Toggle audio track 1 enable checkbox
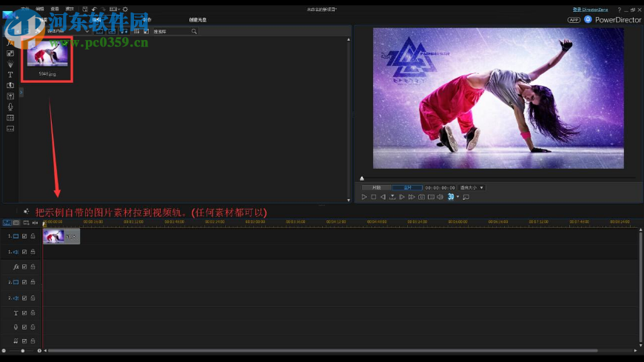Image resolution: width=644 pixels, height=362 pixels. tap(24, 252)
